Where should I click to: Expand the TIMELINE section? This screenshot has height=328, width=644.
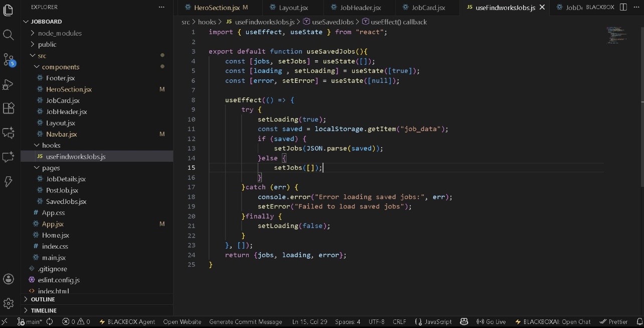[x=96, y=310]
